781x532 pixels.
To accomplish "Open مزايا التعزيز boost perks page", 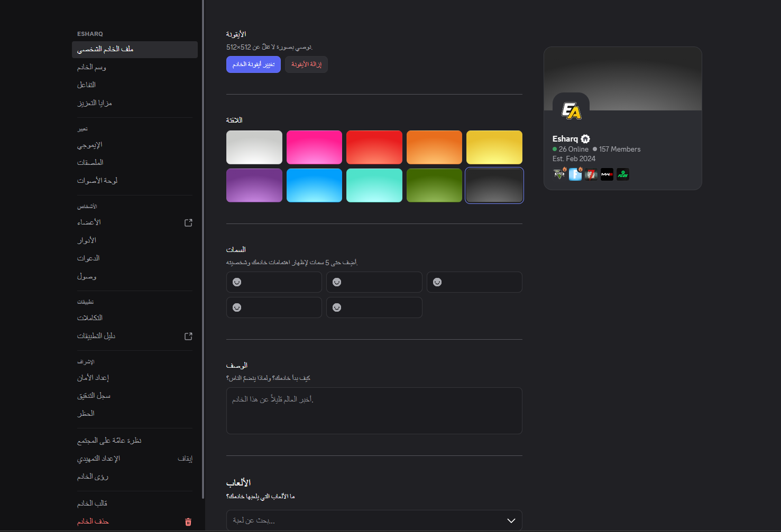I will click(x=135, y=103).
